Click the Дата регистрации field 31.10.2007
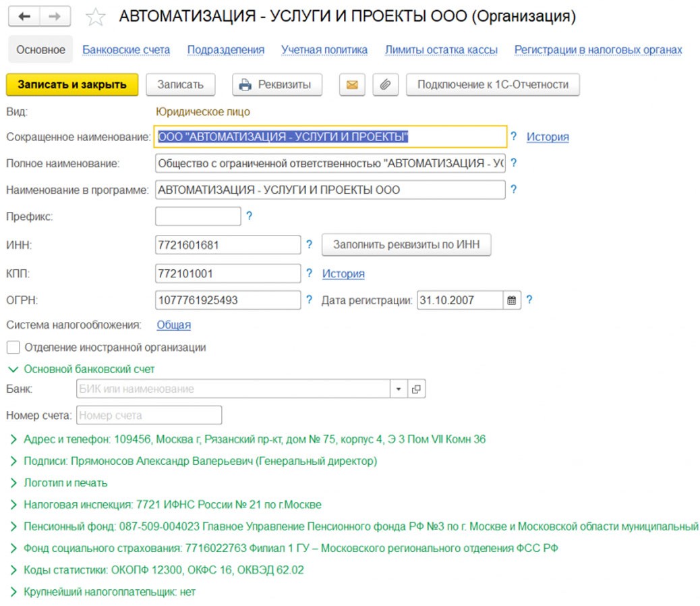Screen dimensions: 700x606 (460, 300)
